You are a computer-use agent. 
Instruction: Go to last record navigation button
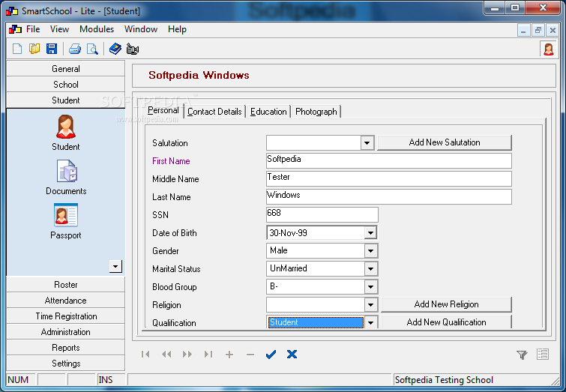(x=208, y=354)
